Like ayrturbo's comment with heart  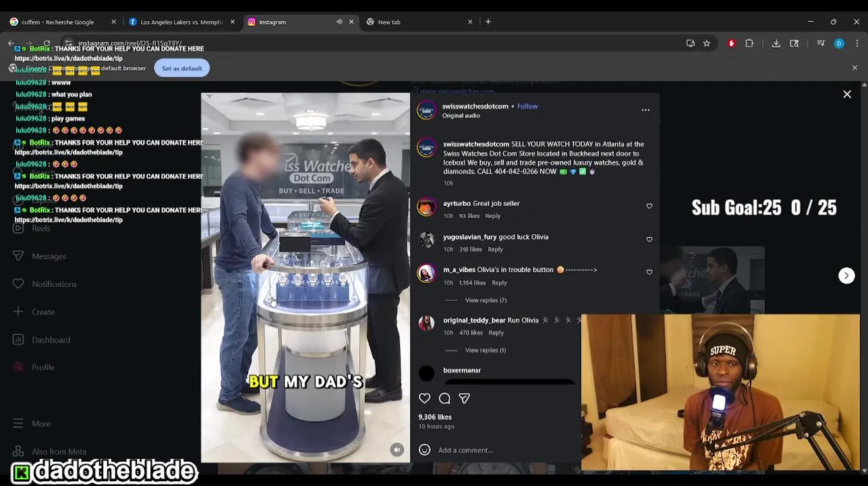[649, 206]
